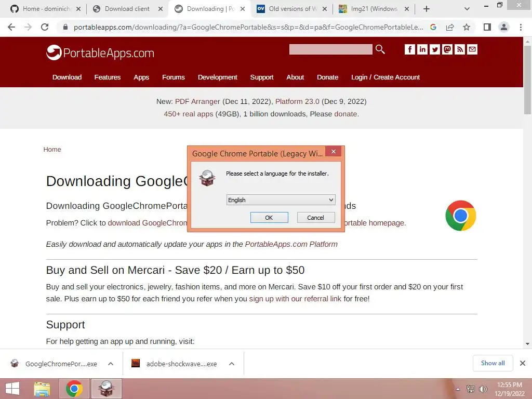The height and width of the screenshot is (399, 532).
Task: Open the Platform 23.0 link
Action: pos(297,101)
